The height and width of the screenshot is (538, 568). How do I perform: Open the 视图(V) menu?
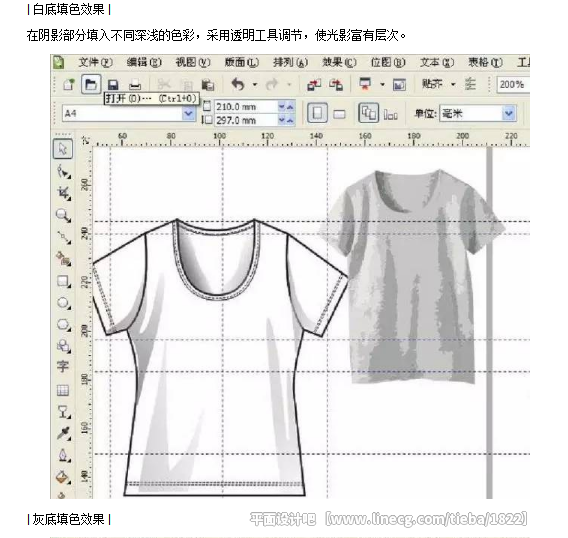(x=193, y=62)
